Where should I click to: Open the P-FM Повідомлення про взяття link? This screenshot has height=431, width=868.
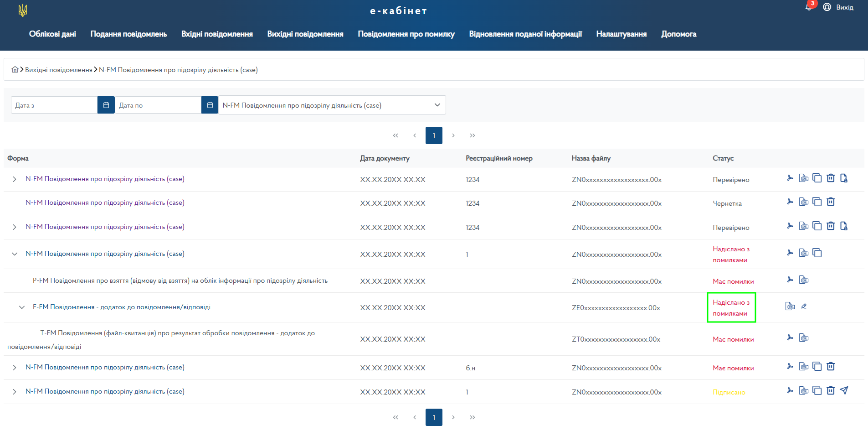point(180,280)
